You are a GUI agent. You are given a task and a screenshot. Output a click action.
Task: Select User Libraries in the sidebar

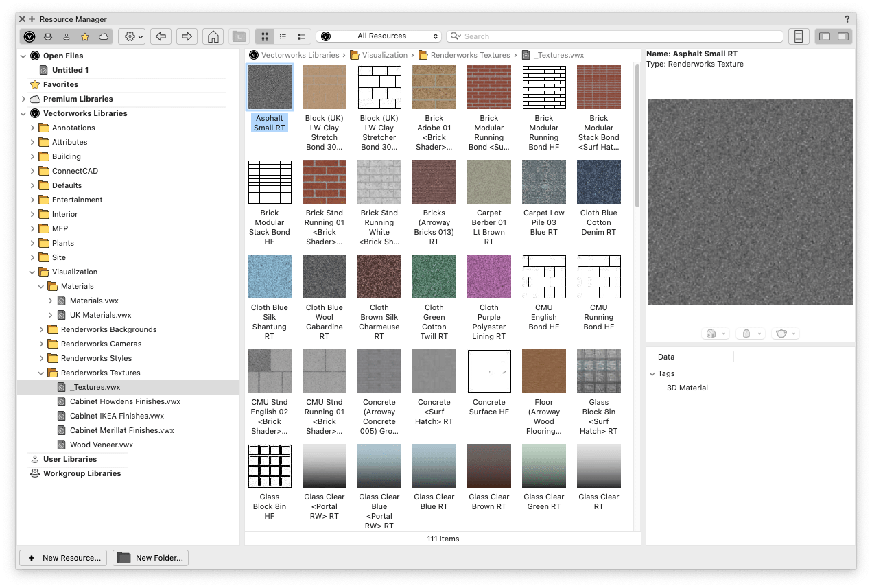pos(70,459)
